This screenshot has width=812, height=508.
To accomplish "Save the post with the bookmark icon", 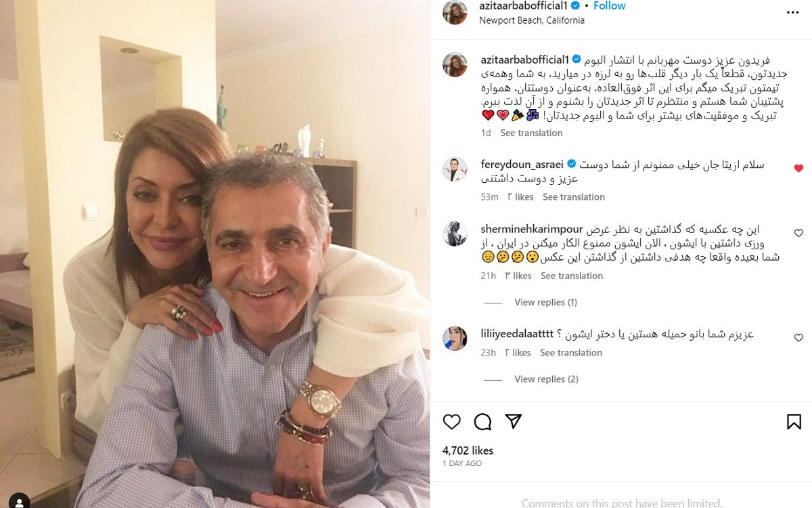I will (794, 422).
